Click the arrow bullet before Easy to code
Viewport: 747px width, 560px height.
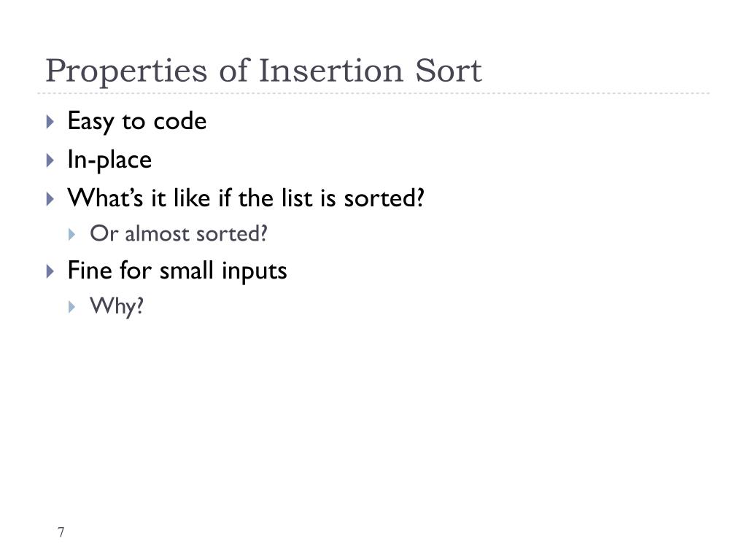50,122
